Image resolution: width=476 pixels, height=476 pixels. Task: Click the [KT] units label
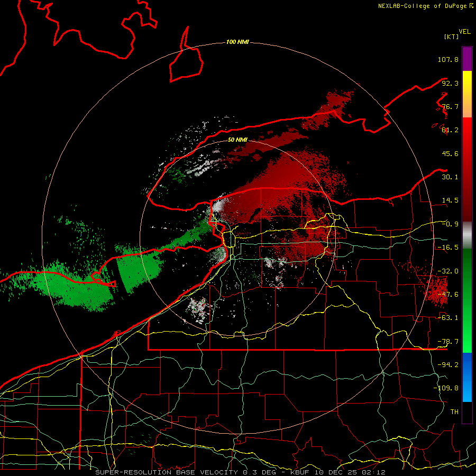[452, 36]
